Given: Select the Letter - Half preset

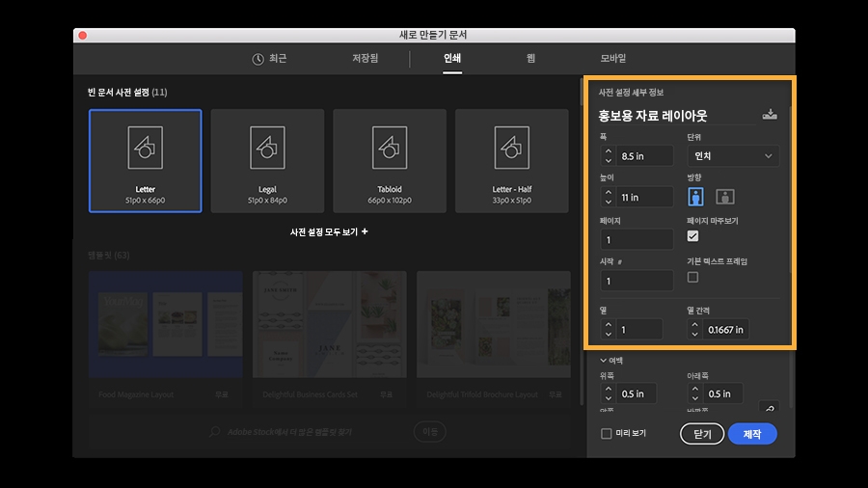Looking at the screenshot, I should 511,160.
